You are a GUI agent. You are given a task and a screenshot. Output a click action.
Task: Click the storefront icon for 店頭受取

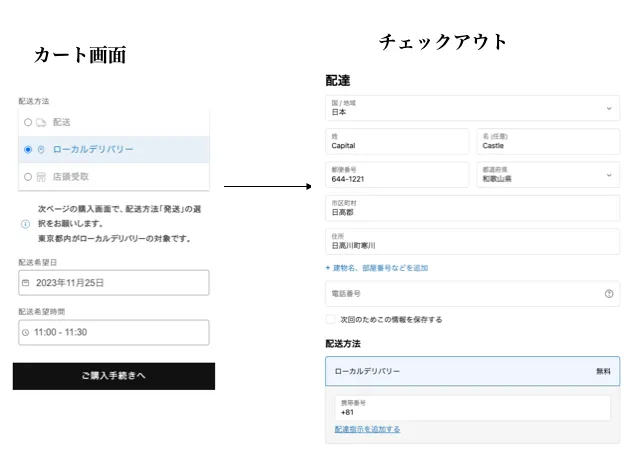click(x=41, y=177)
